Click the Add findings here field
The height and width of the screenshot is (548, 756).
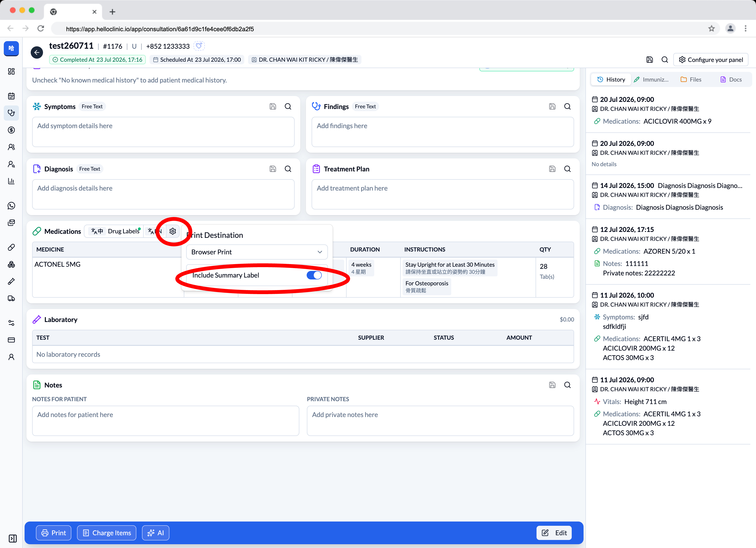point(443,132)
